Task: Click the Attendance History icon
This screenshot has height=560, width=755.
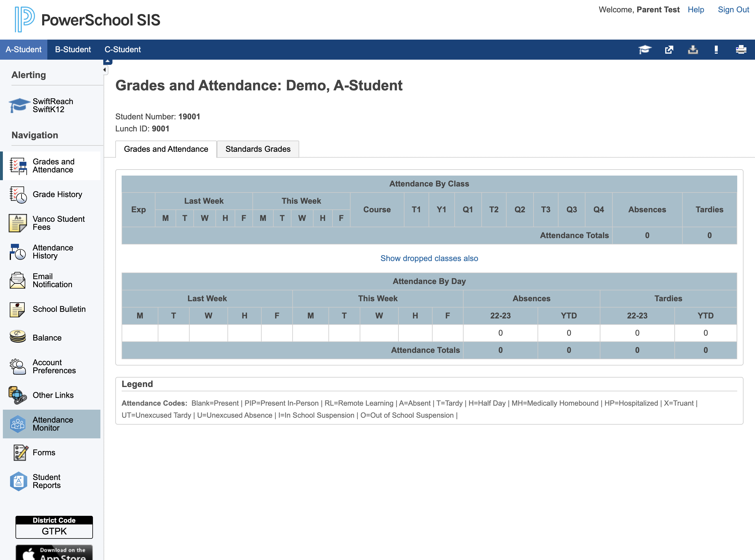Action: [17, 252]
